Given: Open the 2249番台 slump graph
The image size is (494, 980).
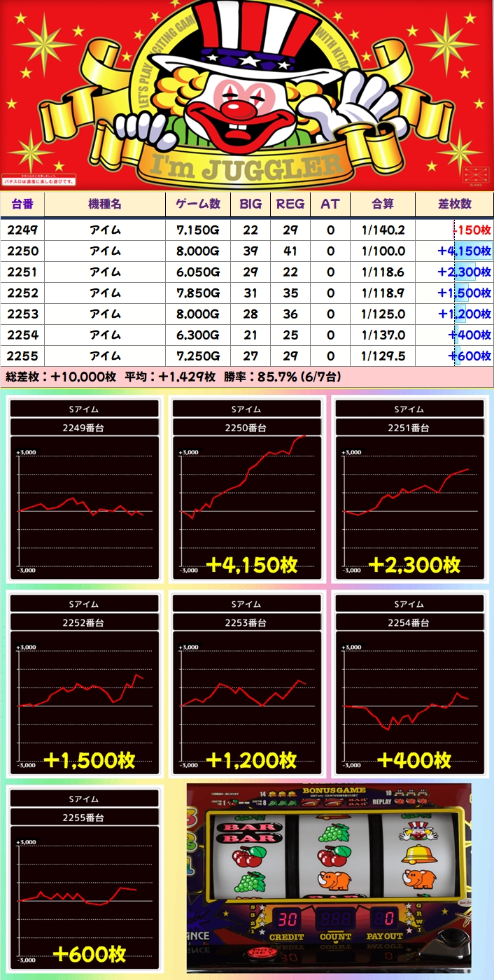Looking at the screenshot, I should coord(84,490).
